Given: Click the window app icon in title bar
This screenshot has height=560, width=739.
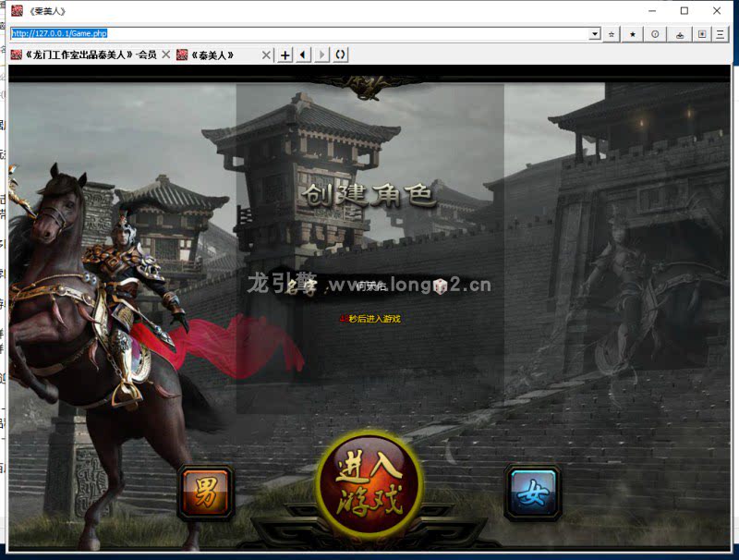Looking at the screenshot, I should [x=17, y=10].
